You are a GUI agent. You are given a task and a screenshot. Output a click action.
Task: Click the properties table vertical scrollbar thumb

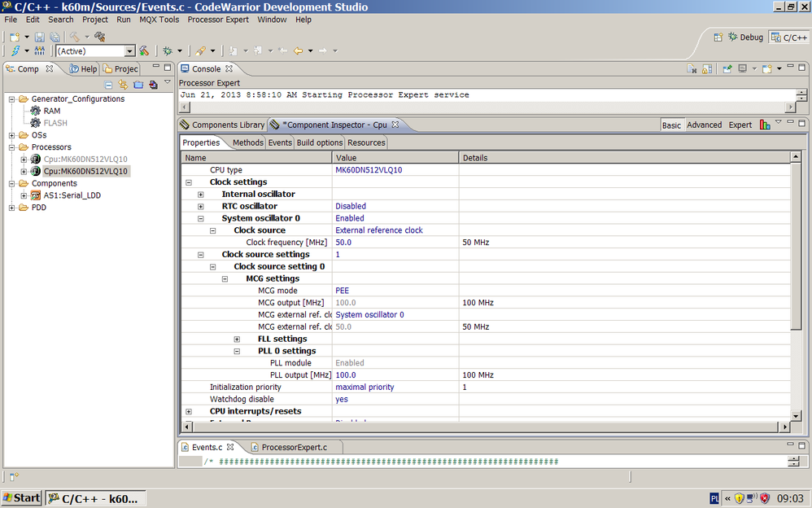(796, 246)
